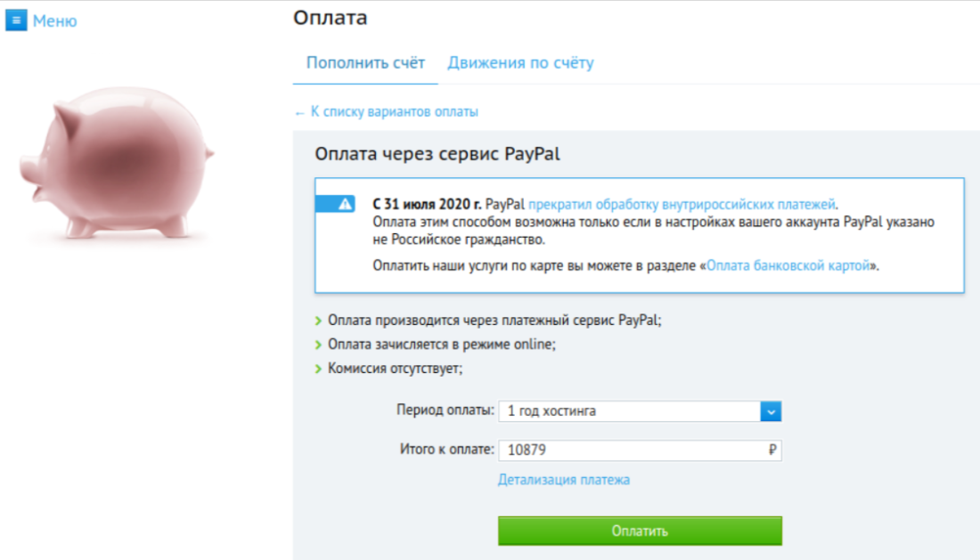Viewport: 980px width, 560px height.
Task: Open the 'Детализация платежа' link
Action: (x=563, y=480)
